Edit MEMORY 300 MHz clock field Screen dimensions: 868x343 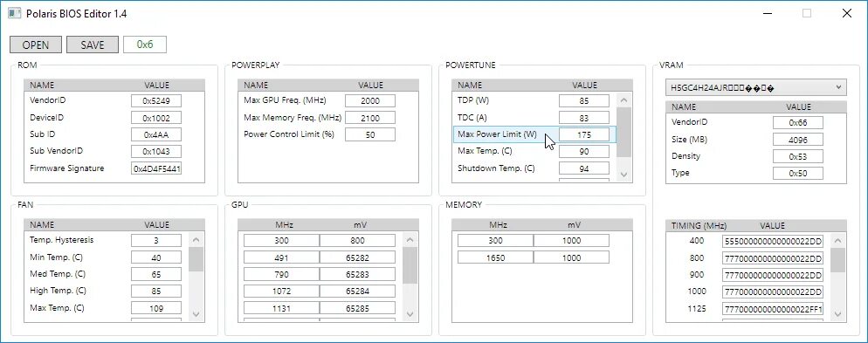pos(495,240)
